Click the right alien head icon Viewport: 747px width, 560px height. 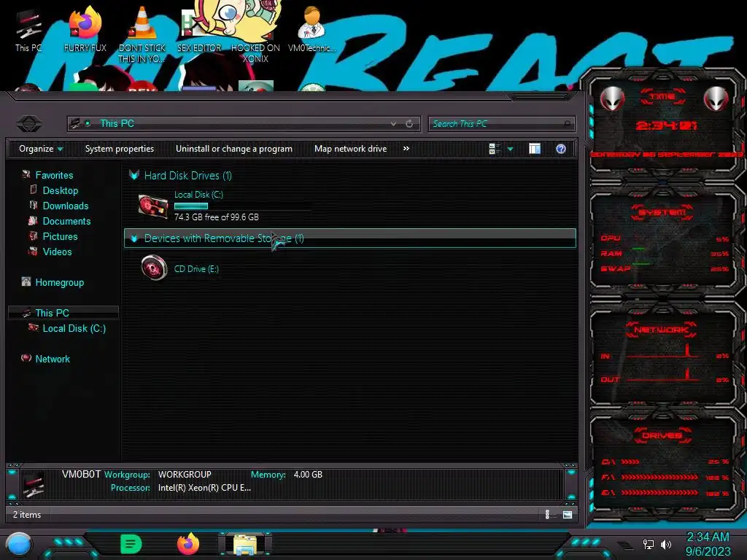click(x=716, y=98)
